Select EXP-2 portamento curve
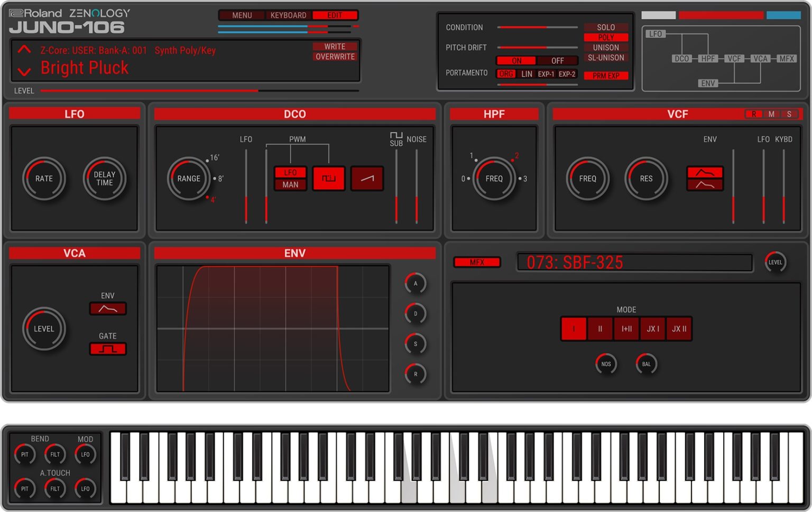 pyautogui.click(x=567, y=74)
